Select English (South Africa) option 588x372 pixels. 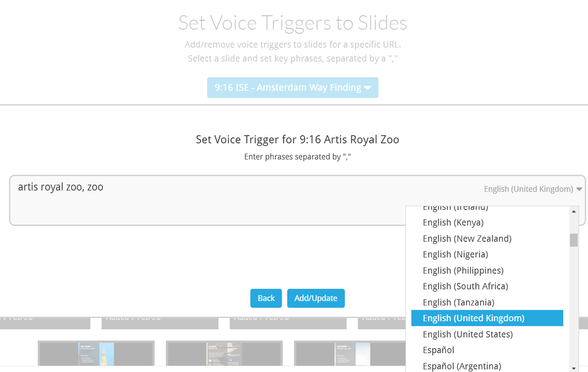[x=465, y=287]
